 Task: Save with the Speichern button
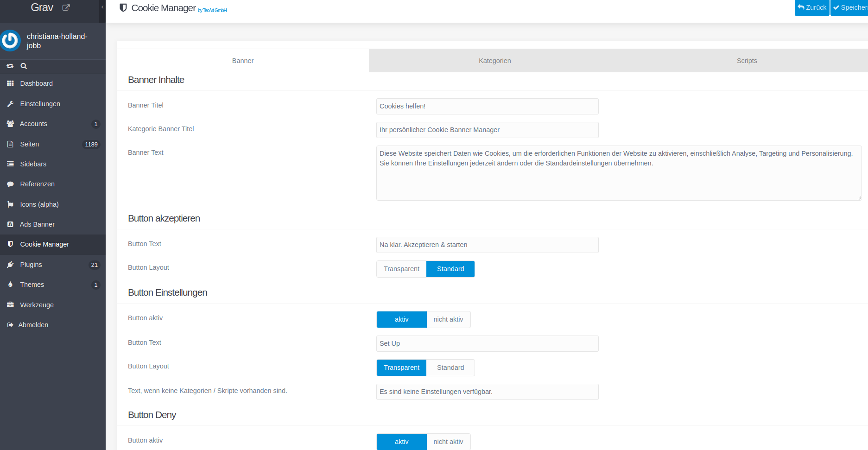click(849, 7)
